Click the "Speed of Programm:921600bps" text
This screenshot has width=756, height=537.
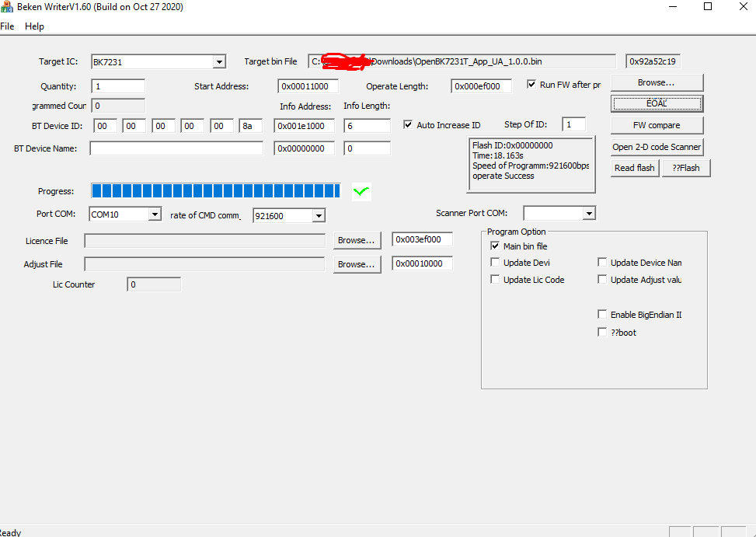coord(531,166)
